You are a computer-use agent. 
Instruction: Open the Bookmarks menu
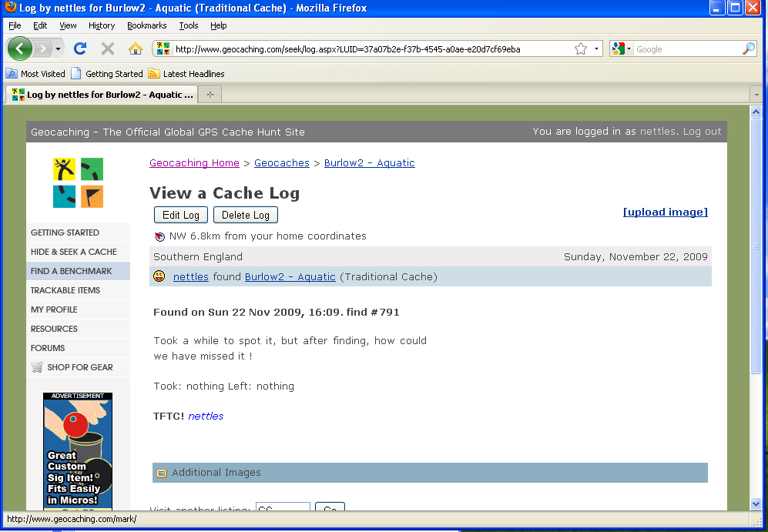(x=146, y=25)
